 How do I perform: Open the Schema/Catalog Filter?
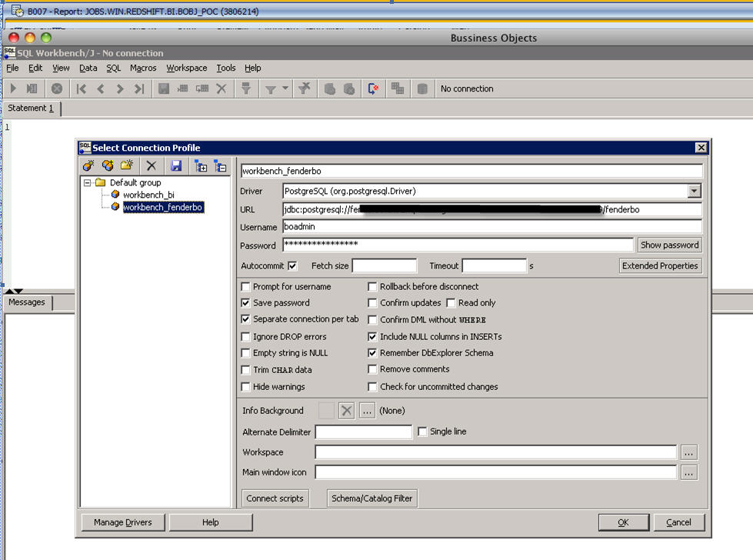pyautogui.click(x=372, y=498)
